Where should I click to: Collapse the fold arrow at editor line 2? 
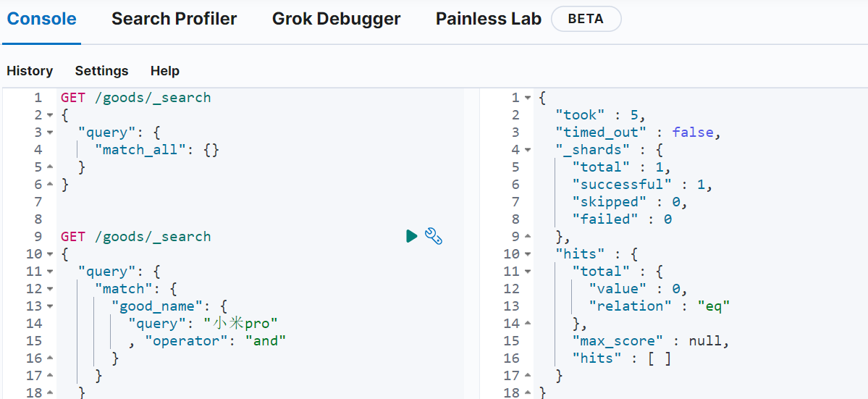coord(49,115)
